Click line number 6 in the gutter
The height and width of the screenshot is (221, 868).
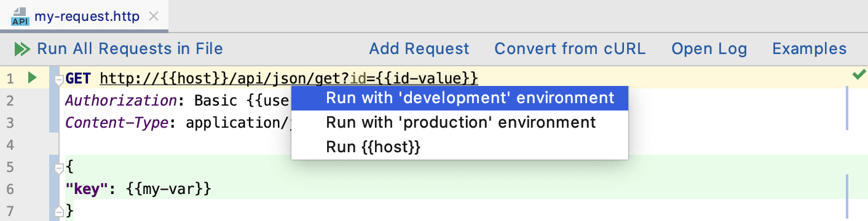coord(9,189)
